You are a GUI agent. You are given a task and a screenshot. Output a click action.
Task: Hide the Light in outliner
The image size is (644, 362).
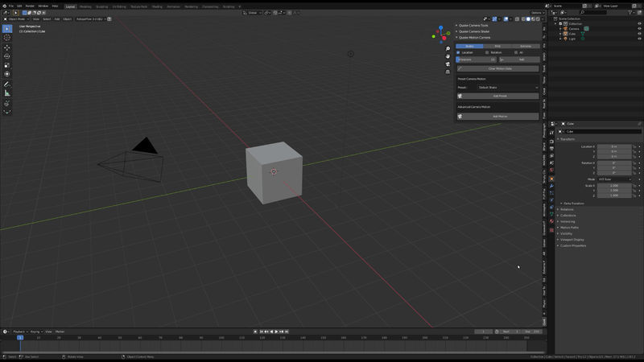tap(639, 39)
